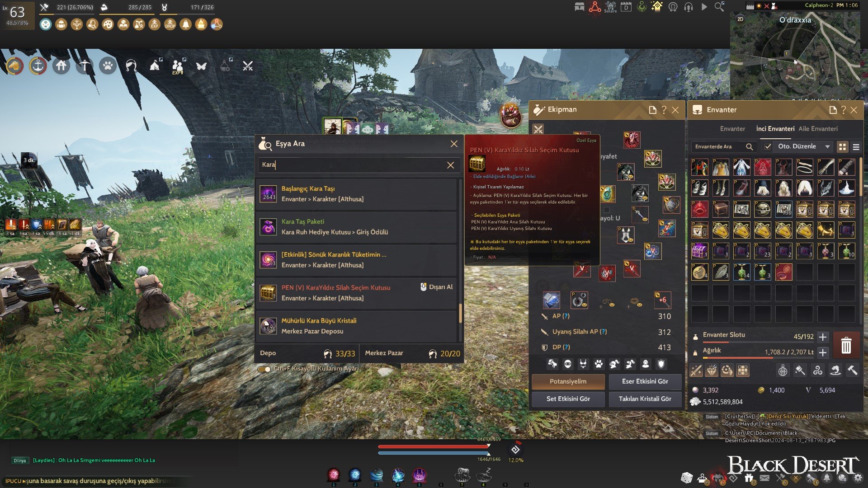The width and height of the screenshot is (868, 488).
Task: Open Envanter help question mark
Action: coord(843,110)
